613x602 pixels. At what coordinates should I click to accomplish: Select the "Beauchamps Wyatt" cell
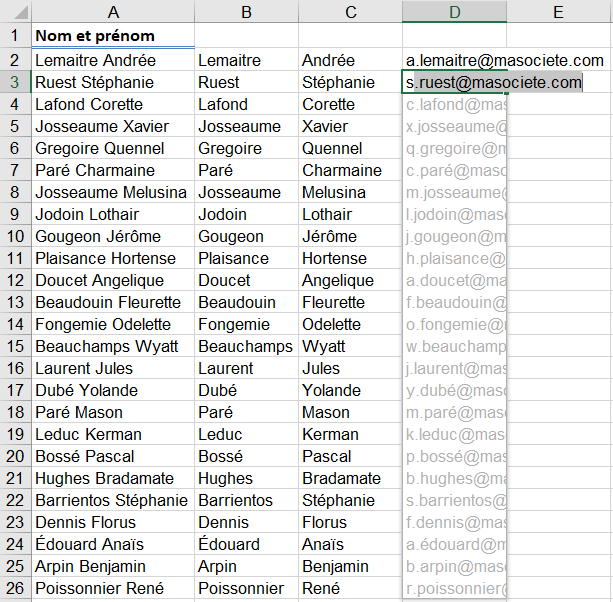tap(113, 346)
